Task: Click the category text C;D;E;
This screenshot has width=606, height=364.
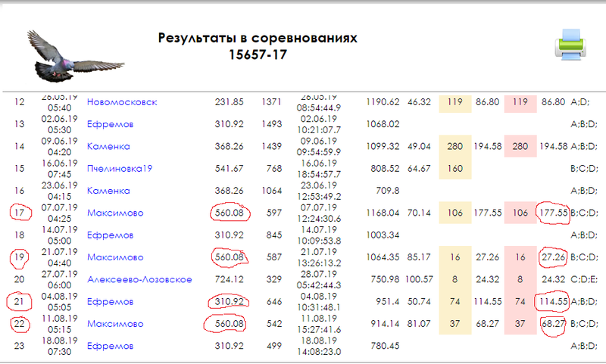Action: pos(584,279)
